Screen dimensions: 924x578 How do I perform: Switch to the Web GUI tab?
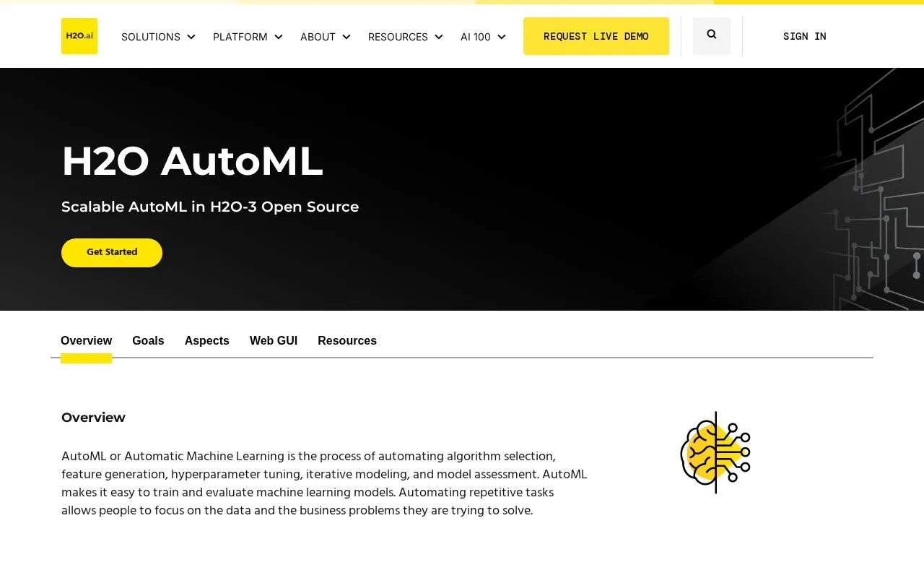point(274,341)
